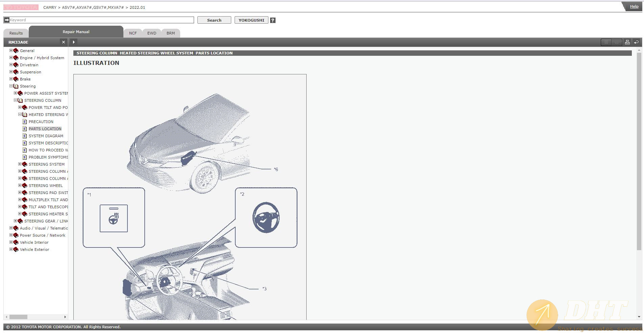The image size is (644, 333).
Task: Click the open book icon beside Steering
Action: click(16, 86)
